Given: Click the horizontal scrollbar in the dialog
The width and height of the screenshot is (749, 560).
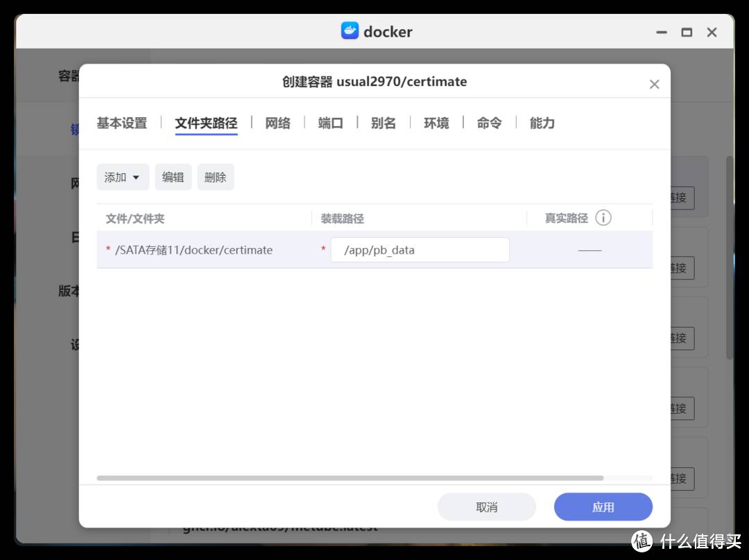Looking at the screenshot, I should pyautogui.click(x=350, y=478).
